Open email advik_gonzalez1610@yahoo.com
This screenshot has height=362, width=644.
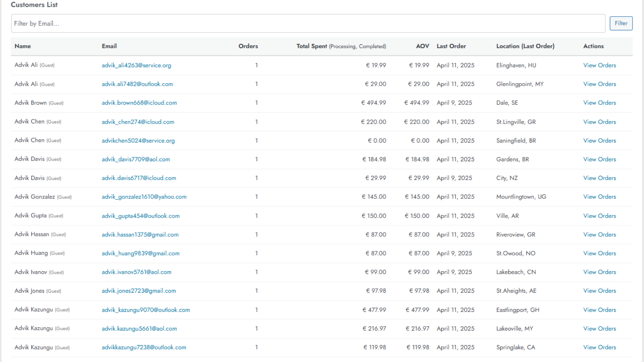click(x=144, y=197)
